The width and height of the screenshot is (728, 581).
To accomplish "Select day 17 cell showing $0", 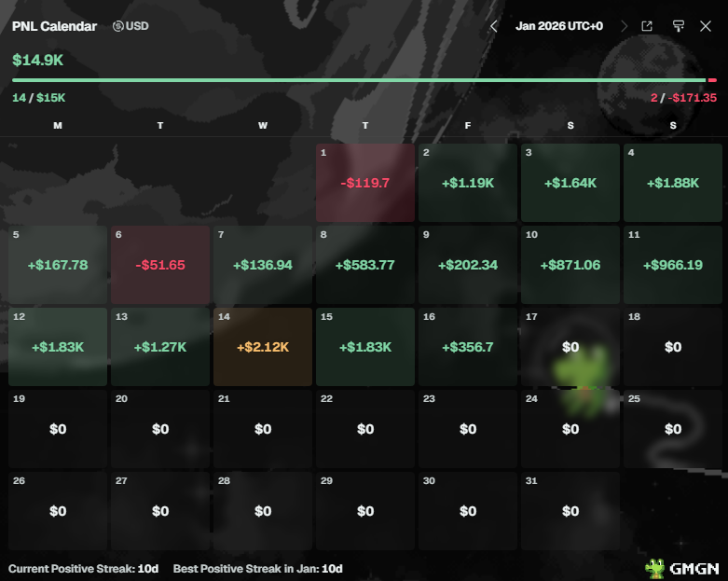I will [570, 347].
